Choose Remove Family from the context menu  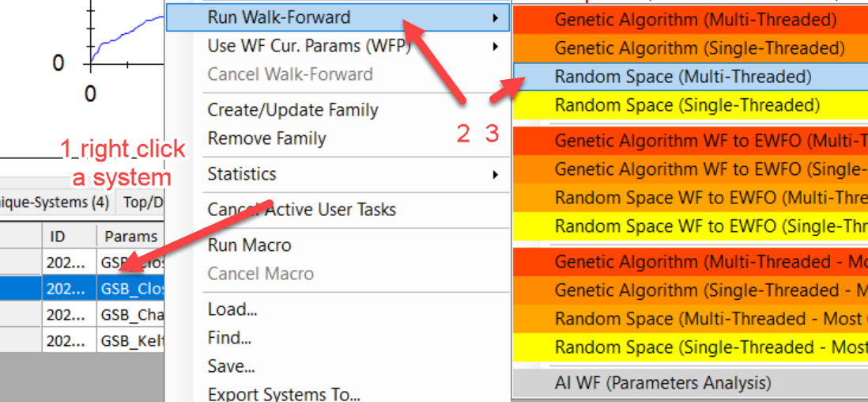click(x=266, y=138)
